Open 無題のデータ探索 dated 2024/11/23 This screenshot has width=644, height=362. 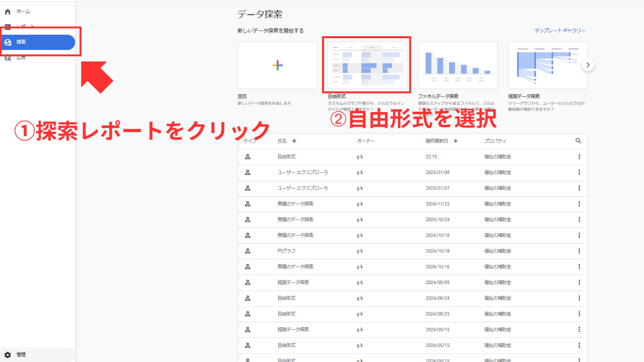point(295,204)
